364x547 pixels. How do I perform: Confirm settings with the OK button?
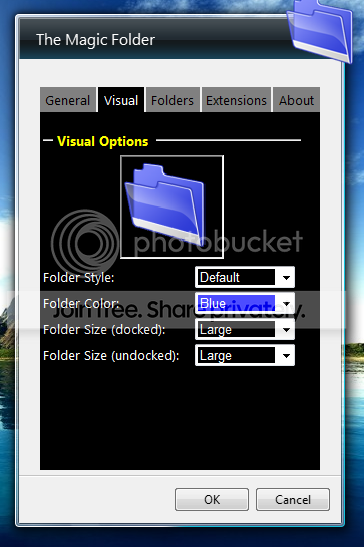click(212, 500)
